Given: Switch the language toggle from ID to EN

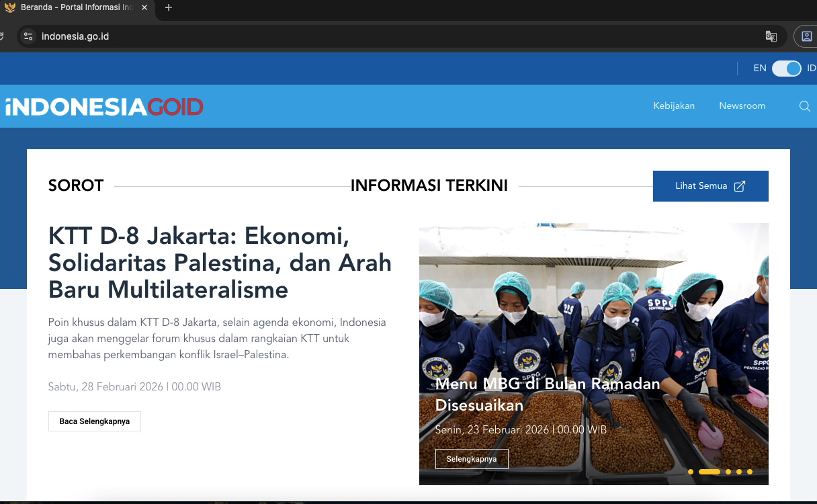Looking at the screenshot, I should pos(786,69).
